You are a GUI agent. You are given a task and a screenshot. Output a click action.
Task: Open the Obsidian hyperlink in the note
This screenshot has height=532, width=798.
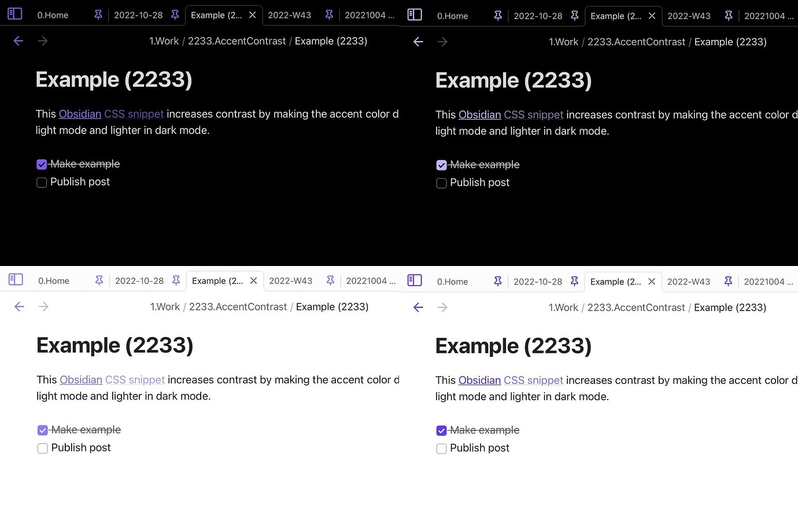(x=80, y=113)
